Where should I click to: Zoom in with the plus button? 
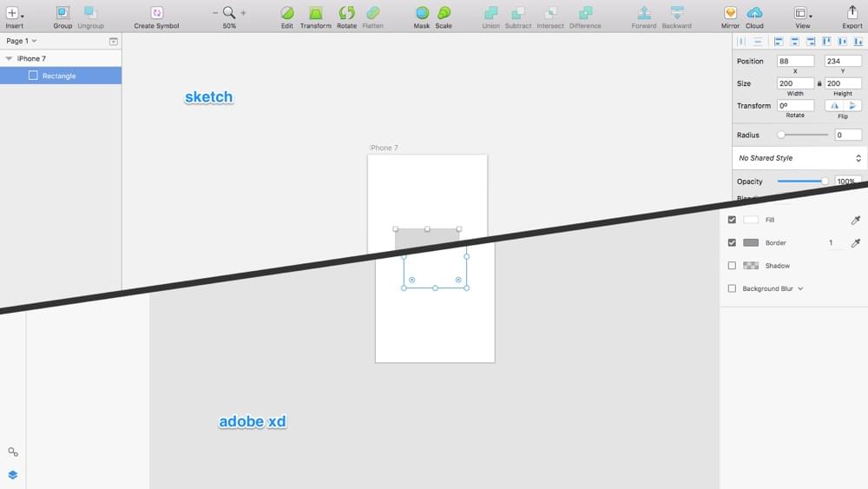tap(243, 13)
